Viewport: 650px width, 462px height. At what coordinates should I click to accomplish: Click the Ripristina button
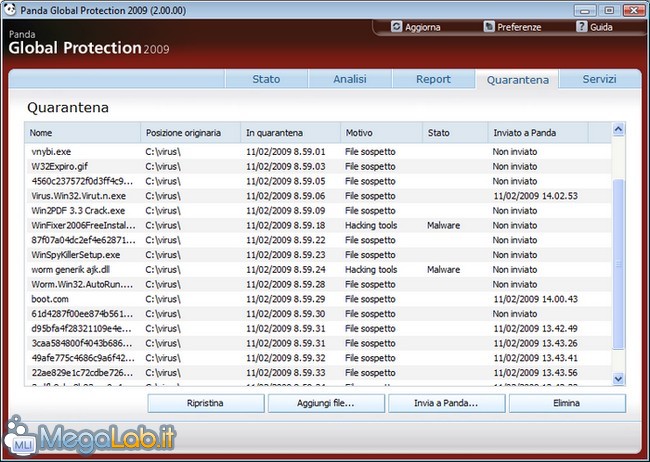206,403
